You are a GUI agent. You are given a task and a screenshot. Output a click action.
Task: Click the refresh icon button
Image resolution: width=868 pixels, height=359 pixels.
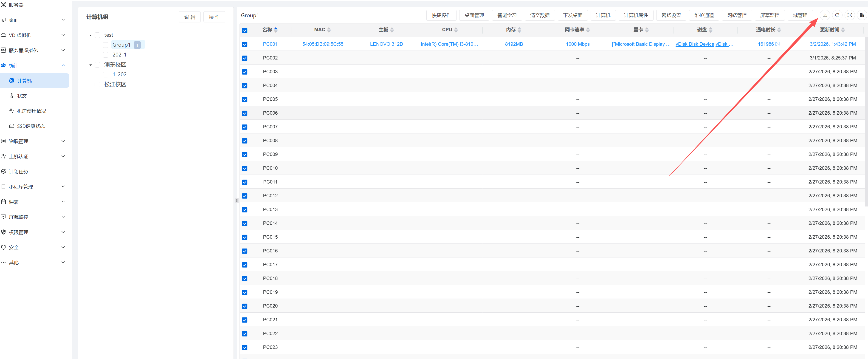point(837,15)
